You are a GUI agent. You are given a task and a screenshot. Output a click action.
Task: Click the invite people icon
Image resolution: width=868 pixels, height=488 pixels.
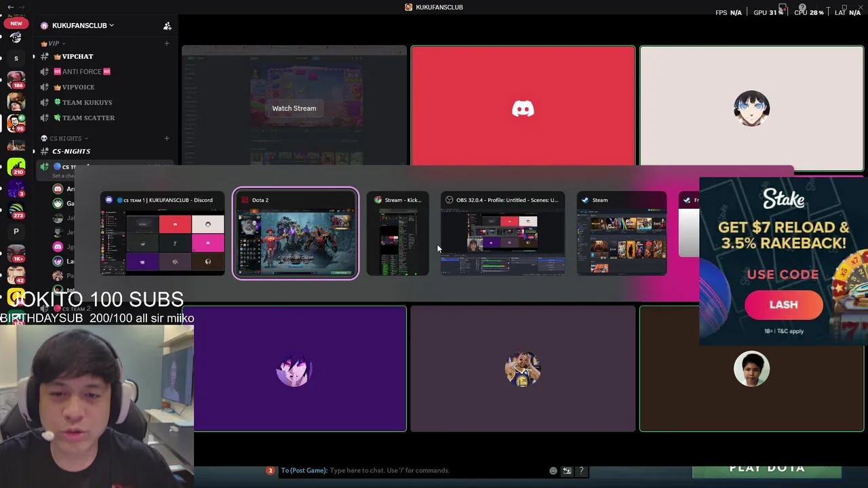point(167,26)
